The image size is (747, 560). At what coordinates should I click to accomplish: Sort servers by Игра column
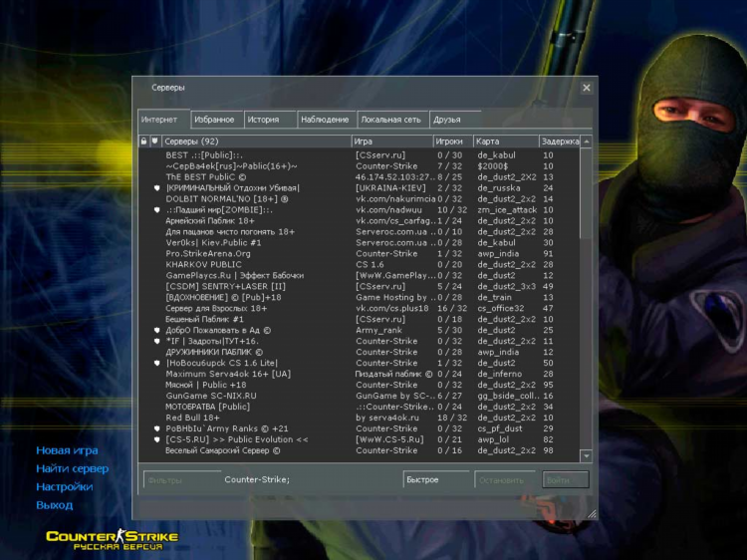pyautogui.click(x=392, y=141)
